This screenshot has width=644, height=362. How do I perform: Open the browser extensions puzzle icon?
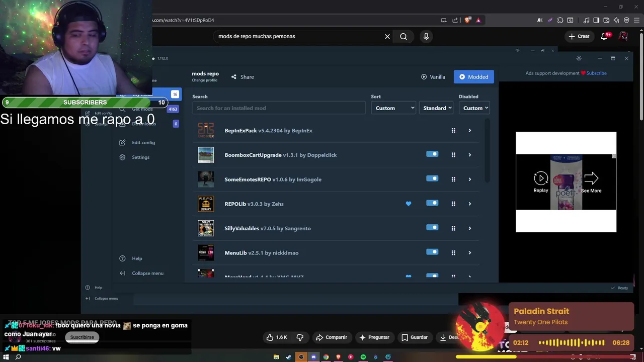(x=560, y=20)
